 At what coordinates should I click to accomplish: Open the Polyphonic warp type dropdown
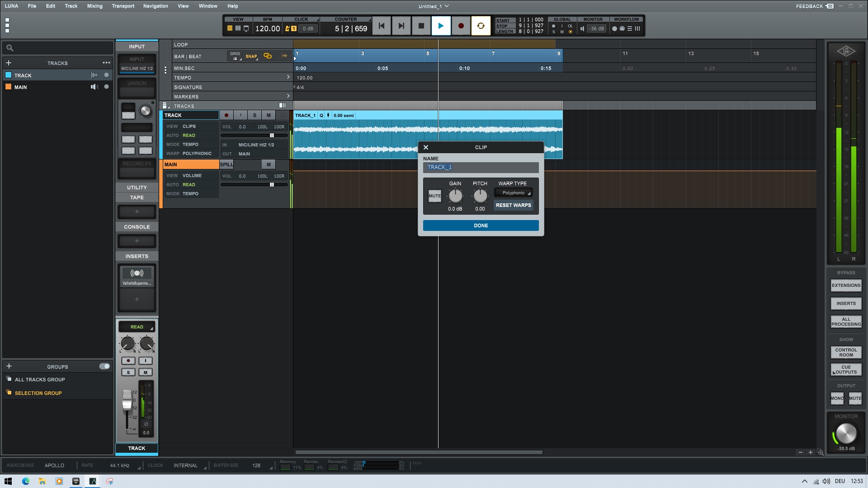pos(514,192)
